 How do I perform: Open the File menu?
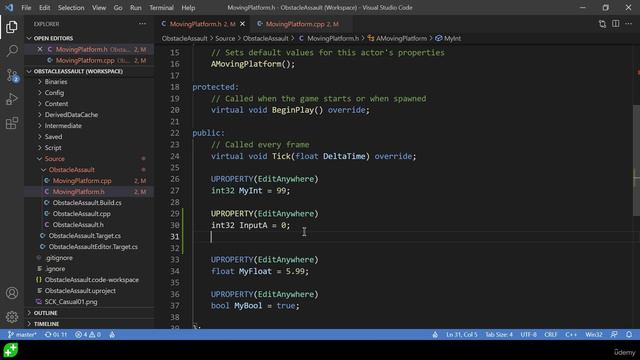click(x=26, y=7)
